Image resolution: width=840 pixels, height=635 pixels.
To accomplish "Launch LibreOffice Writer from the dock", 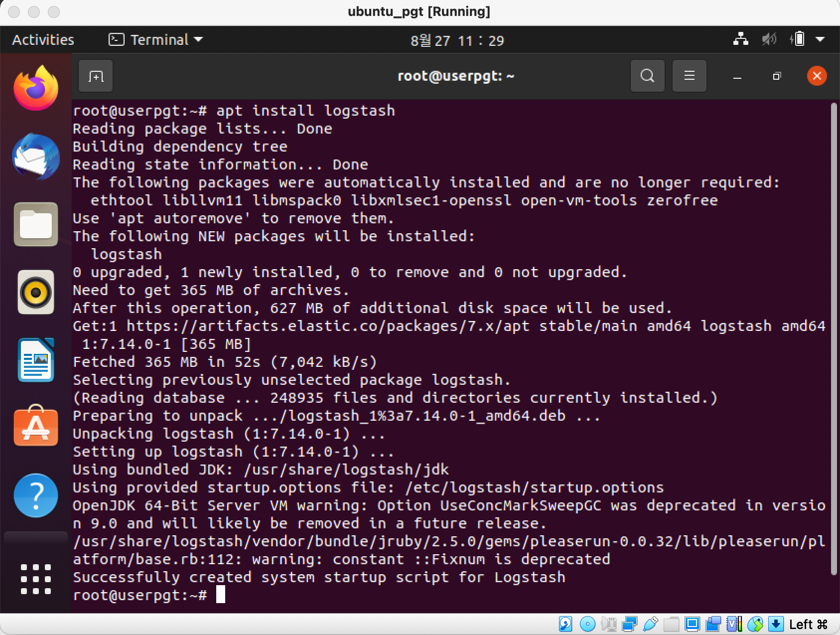I will [x=36, y=360].
